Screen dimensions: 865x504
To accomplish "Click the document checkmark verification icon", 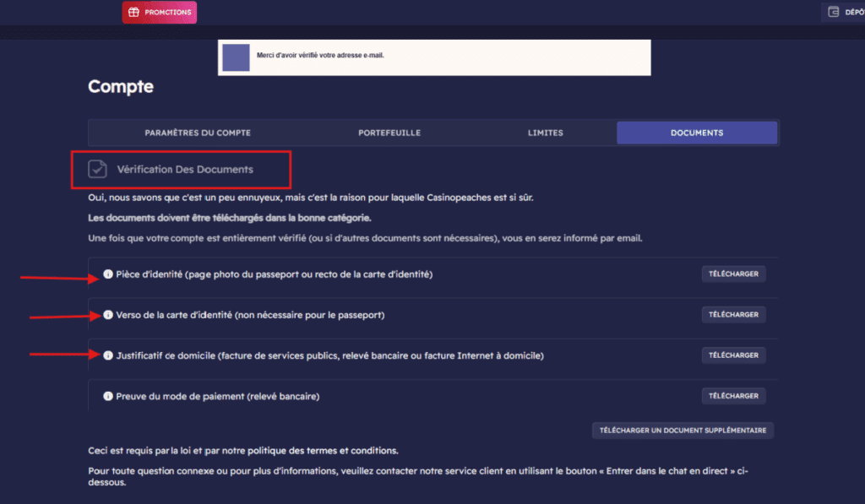I will 98,169.
